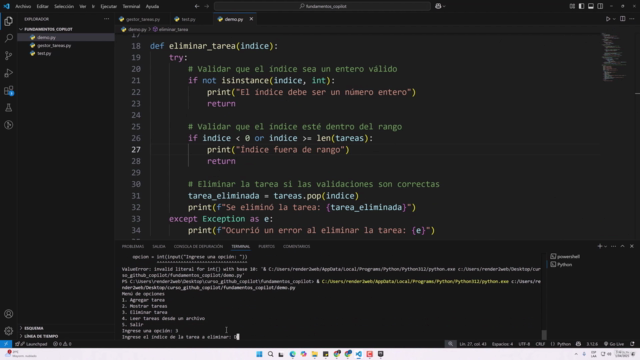Screen dimensions: 640x360
Task: Open the Copilot dropdown arrow in title bar
Action: 444,6
